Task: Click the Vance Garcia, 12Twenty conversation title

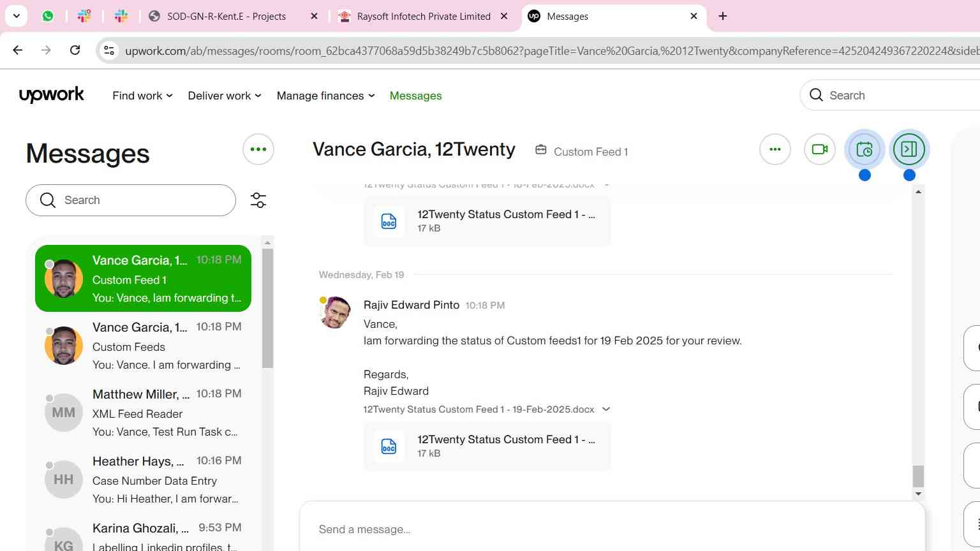Action: pos(414,149)
